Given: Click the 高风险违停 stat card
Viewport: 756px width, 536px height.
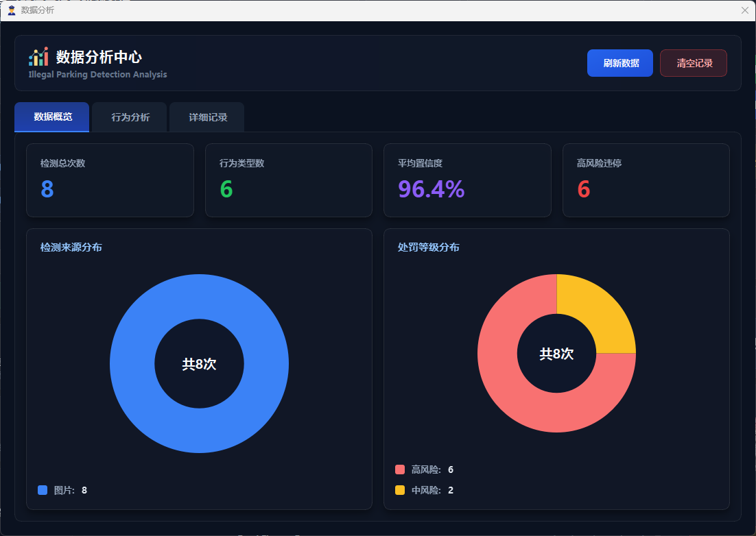Looking at the screenshot, I should pos(646,180).
